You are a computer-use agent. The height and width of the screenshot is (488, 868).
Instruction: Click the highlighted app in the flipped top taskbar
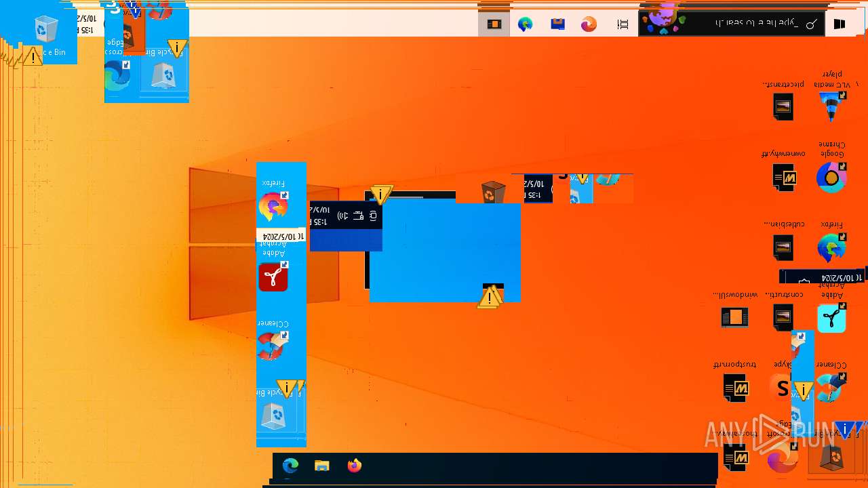[494, 24]
